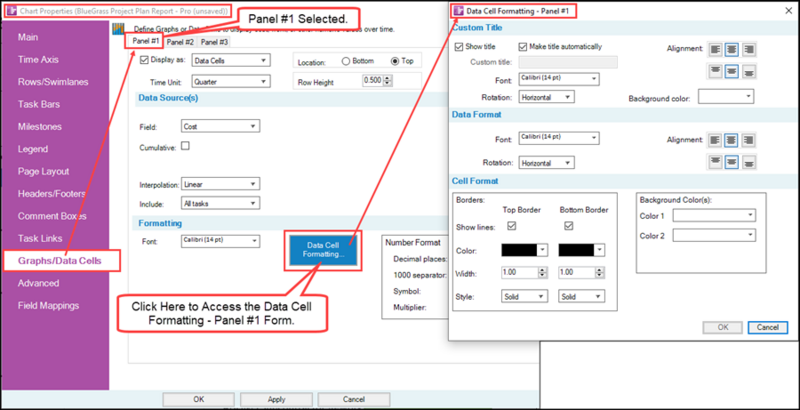Screen dimensions: 800x410
Task: Align Data Format text to middle vertically
Action: tap(732, 162)
